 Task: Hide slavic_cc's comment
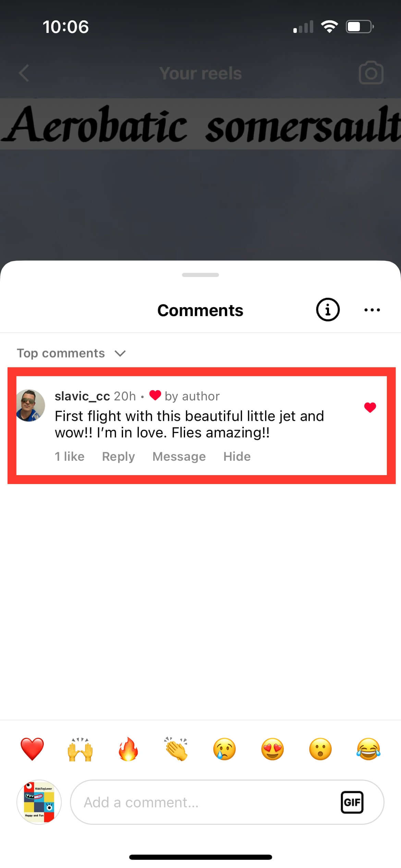237,456
